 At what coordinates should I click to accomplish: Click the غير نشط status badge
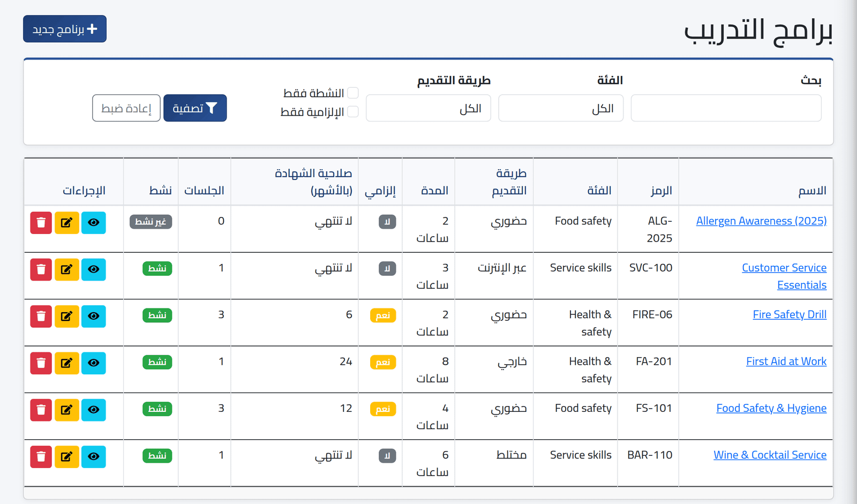(x=151, y=222)
